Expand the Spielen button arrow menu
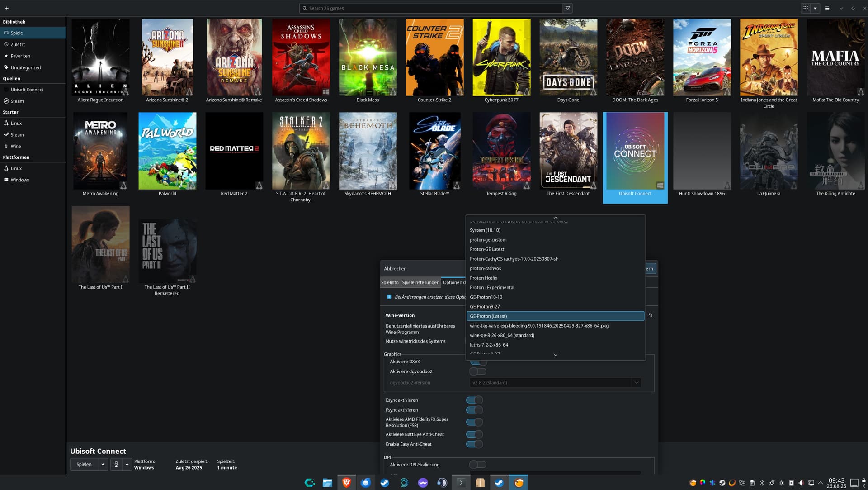The image size is (868, 490). coord(103,464)
